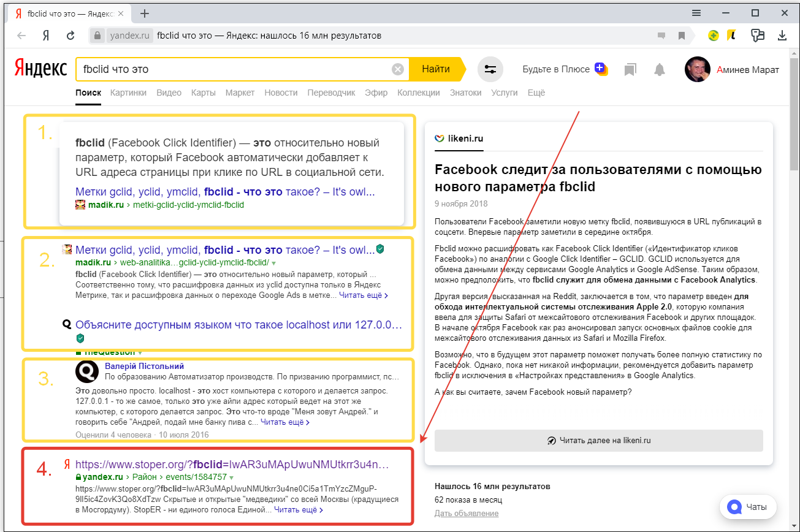800x532 pixels.
Task: Click green shield under the localhost question
Action: pos(80,338)
